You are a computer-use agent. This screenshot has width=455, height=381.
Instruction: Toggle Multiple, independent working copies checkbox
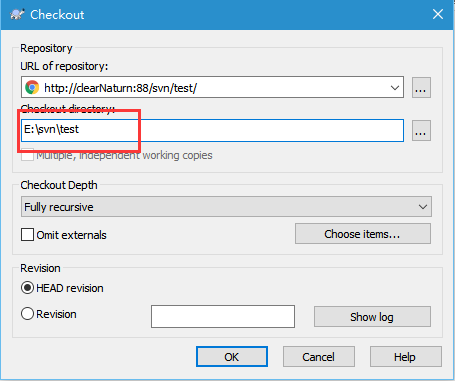point(27,155)
